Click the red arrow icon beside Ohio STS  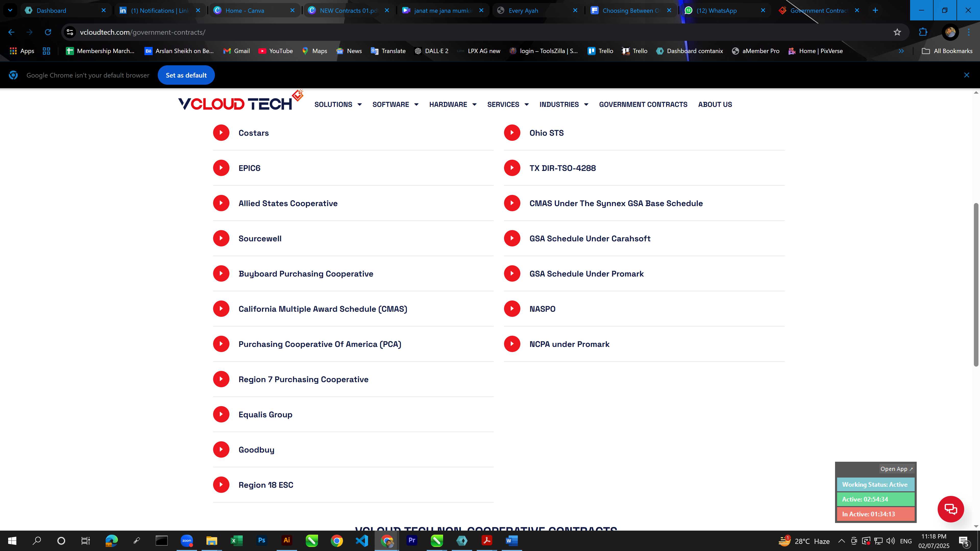(x=512, y=133)
